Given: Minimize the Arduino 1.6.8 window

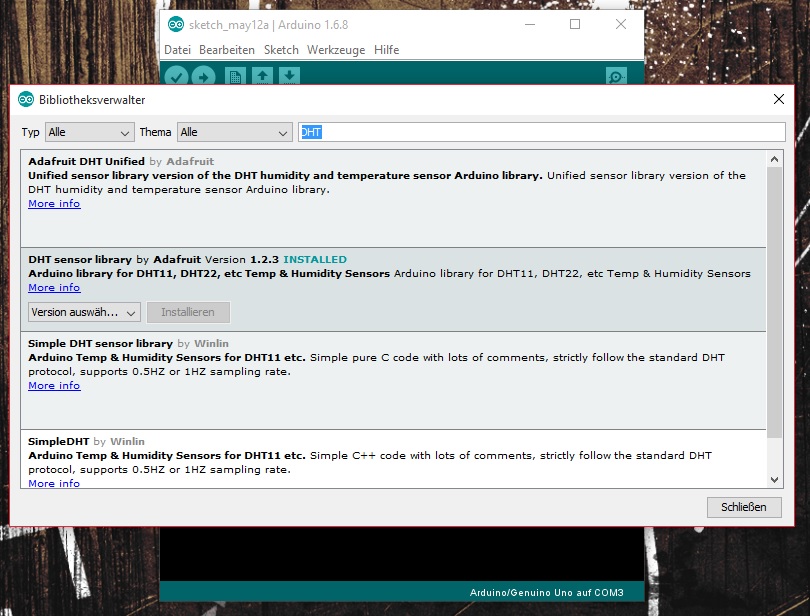Looking at the screenshot, I should pos(530,24).
